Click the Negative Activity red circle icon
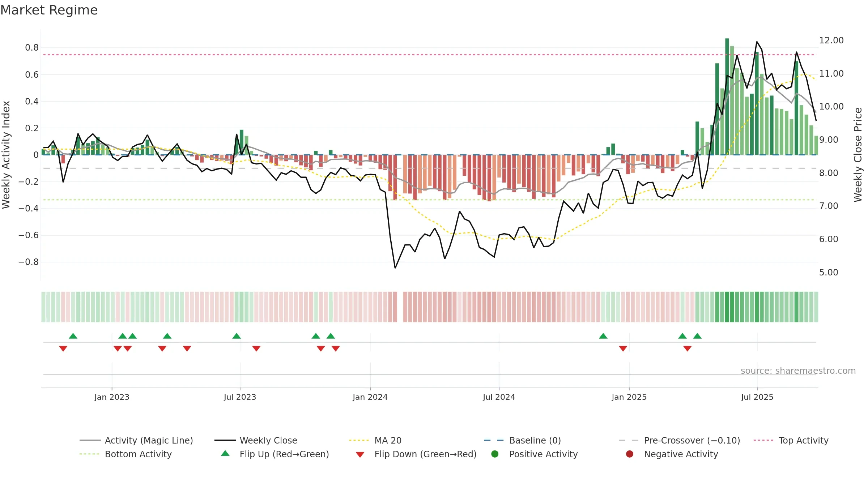This screenshot has width=868, height=488. (x=630, y=454)
